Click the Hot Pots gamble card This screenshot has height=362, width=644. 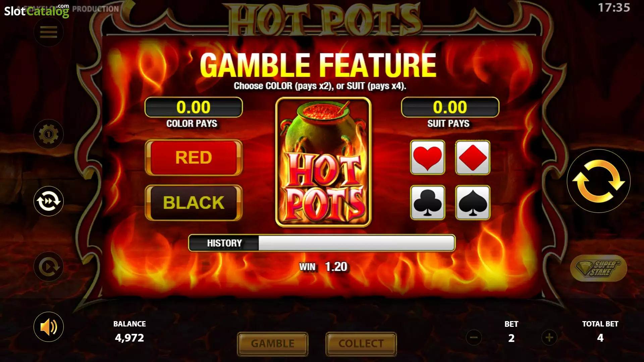(323, 162)
